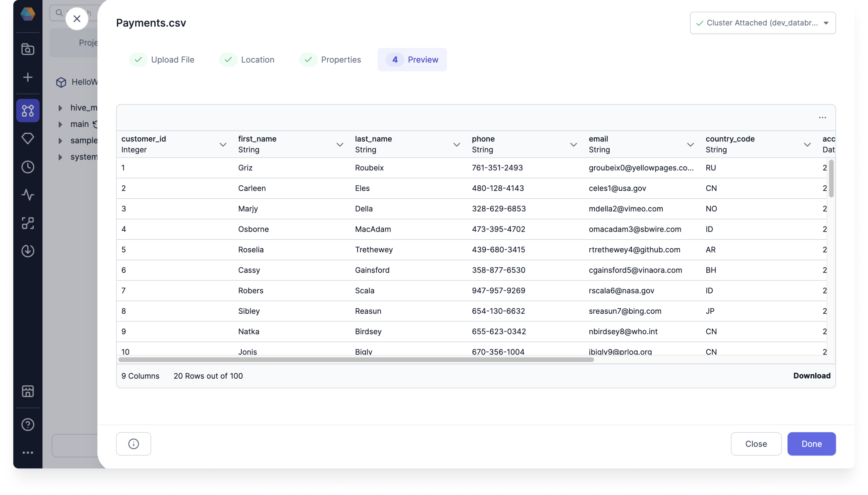The height and width of the screenshot is (495, 868).
Task: Click the Download link
Action: click(812, 376)
